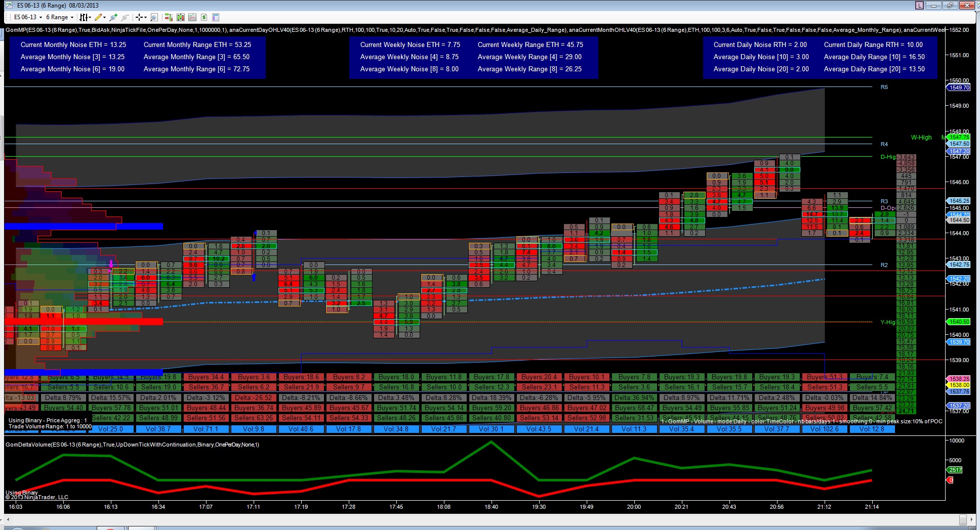
Task: Click 'Current Daily Noise RTH = 2.00' text
Action: pyautogui.click(x=760, y=45)
